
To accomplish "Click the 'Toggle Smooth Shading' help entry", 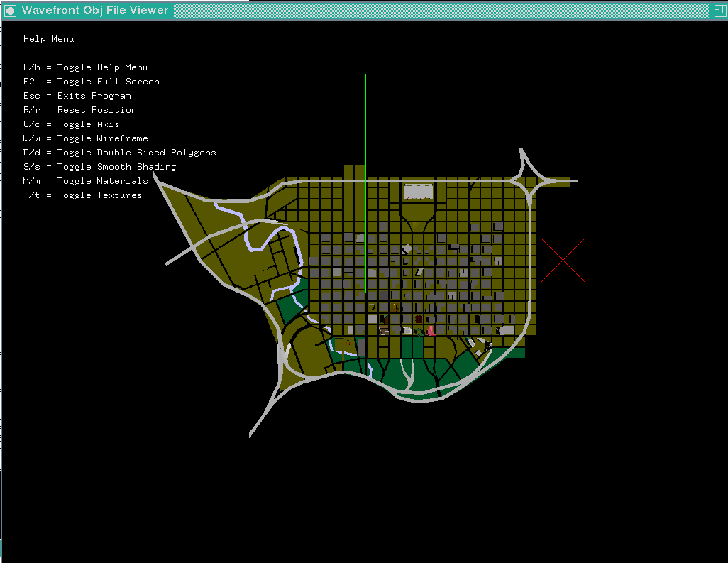I will point(99,167).
